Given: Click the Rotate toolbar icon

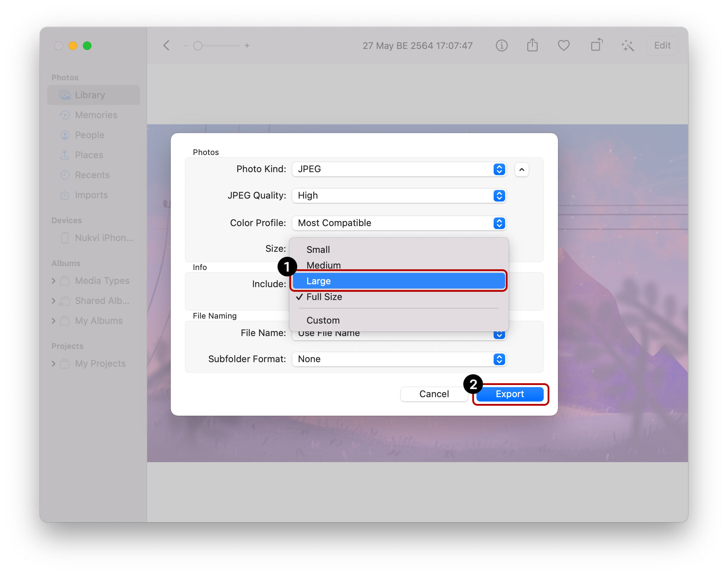Looking at the screenshot, I should tap(596, 46).
